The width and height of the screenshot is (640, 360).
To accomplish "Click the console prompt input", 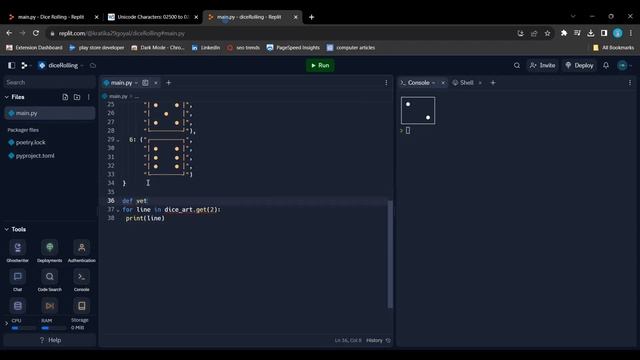I will (x=408, y=131).
